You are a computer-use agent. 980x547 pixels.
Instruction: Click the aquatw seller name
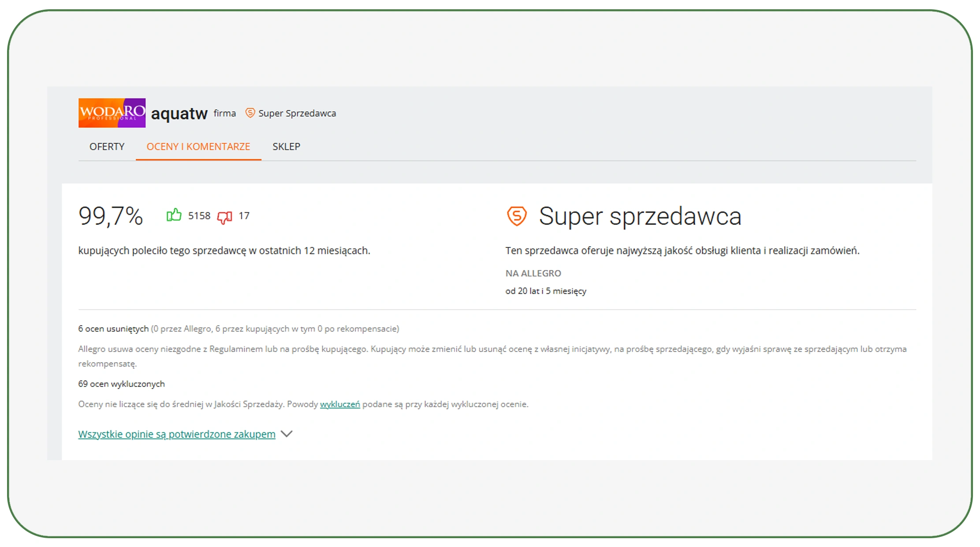[179, 114]
